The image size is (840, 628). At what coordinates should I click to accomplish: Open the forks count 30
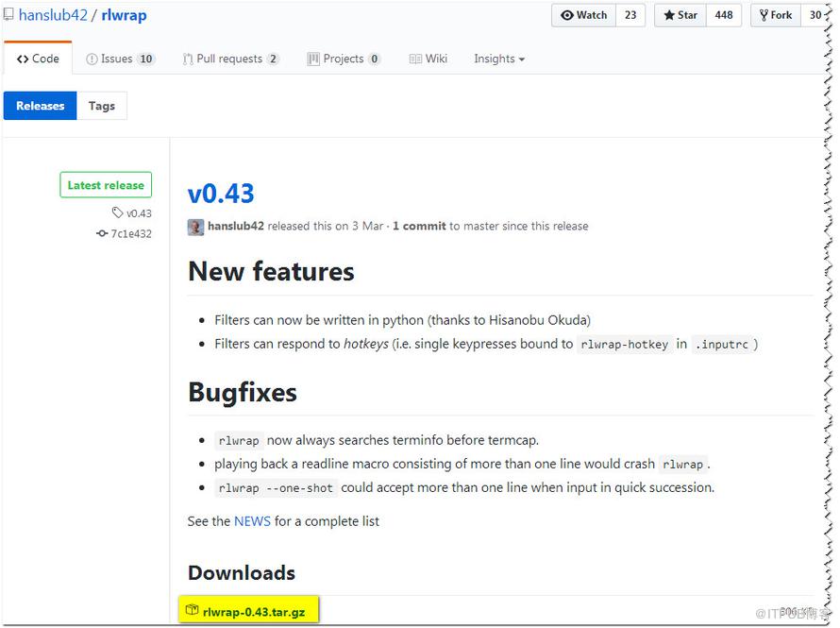point(815,15)
